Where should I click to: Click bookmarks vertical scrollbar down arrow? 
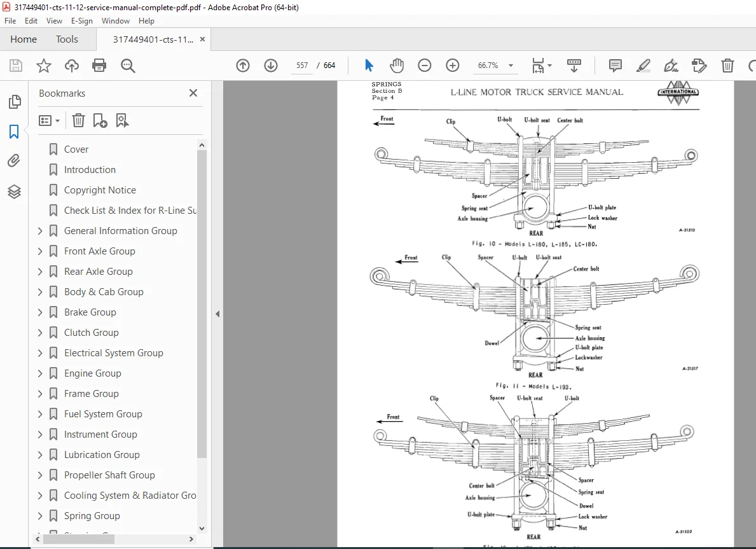tap(202, 528)
